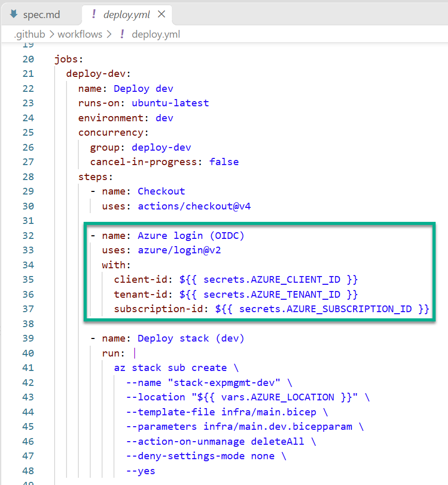Click 'Azure login (OIDC)' step name

click(x=191, y=236)
